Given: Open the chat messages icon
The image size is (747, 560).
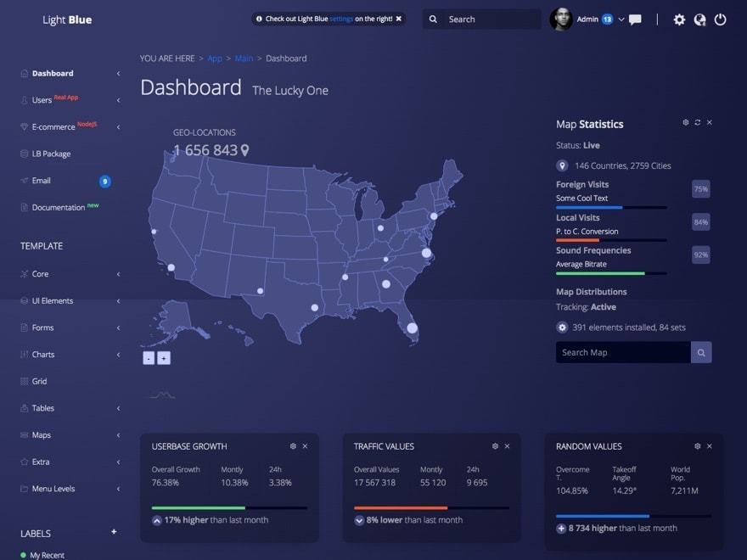Looking at the screenshot, I should coord(635,20).
